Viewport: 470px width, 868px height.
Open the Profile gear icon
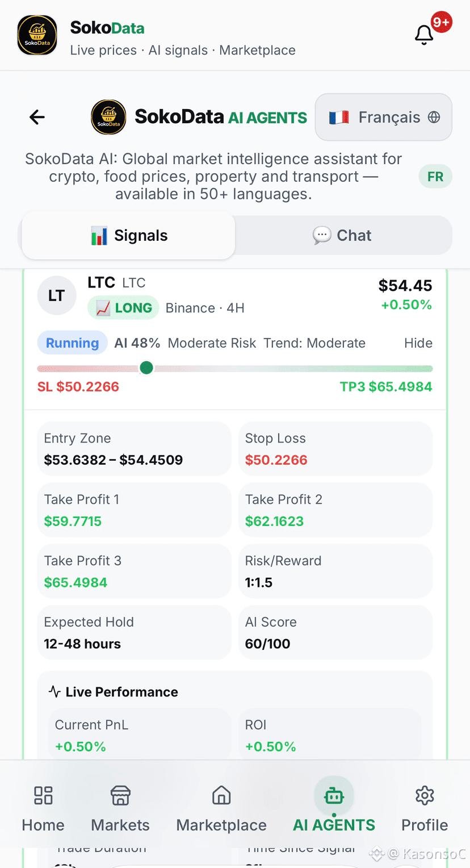(425, 796)
